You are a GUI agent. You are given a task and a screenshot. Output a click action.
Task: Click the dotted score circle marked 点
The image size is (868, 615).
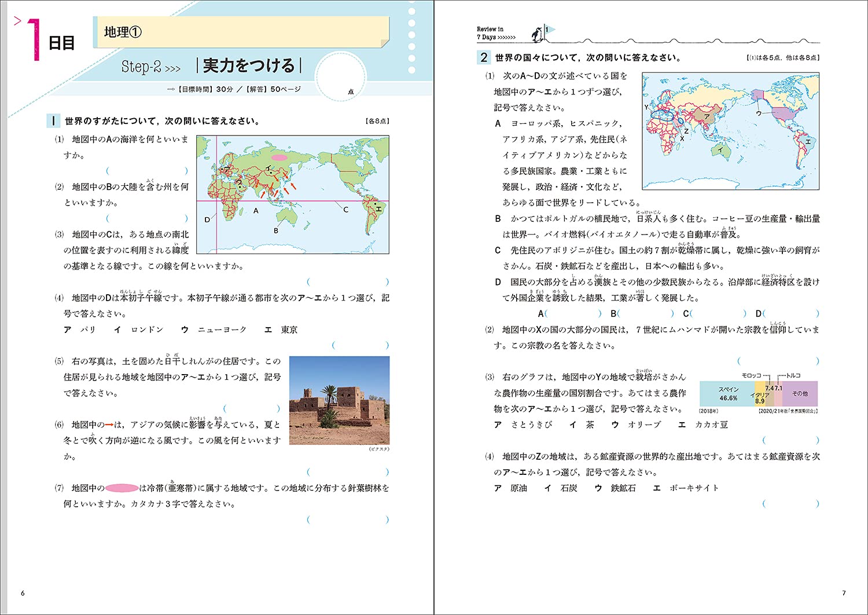341,76
